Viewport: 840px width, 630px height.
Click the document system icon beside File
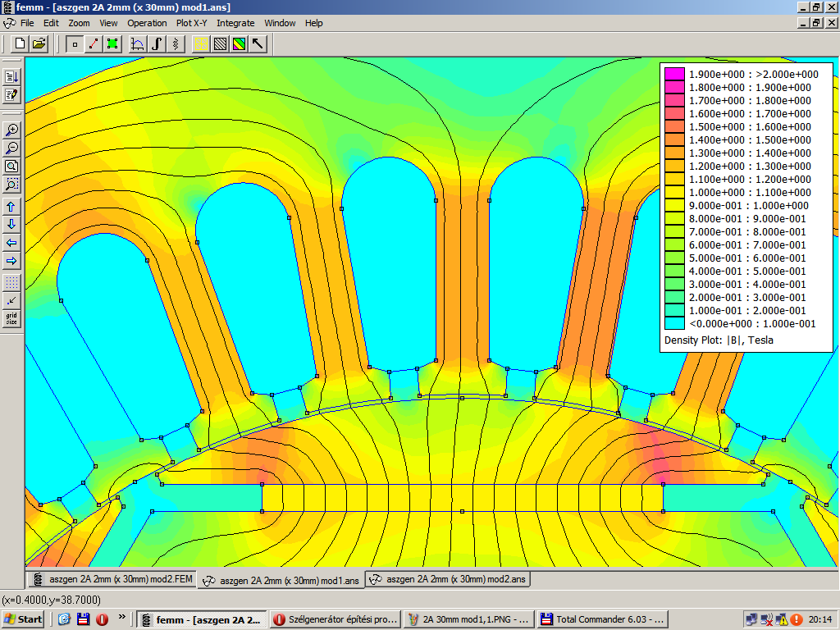[10, 23]
